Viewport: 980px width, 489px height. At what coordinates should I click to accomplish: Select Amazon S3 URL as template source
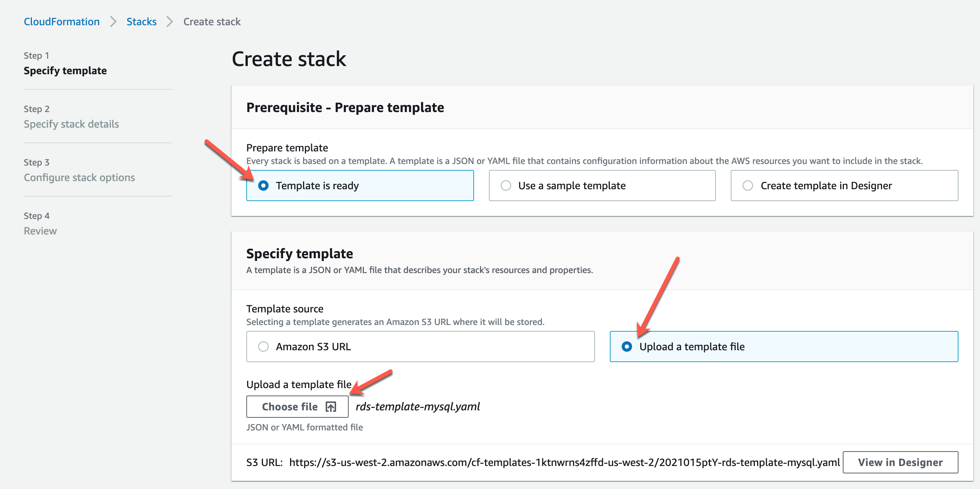263,346
